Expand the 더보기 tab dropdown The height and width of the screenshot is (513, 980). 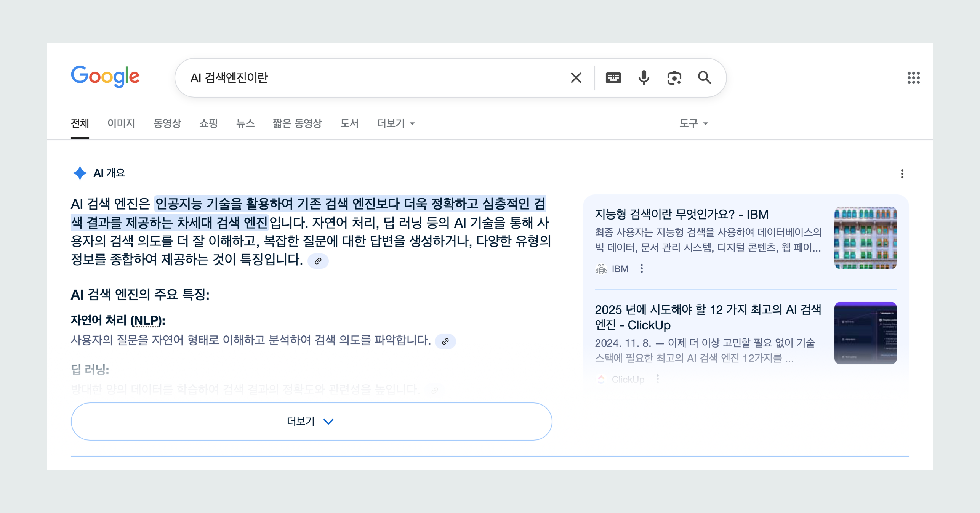coord(396,123)
